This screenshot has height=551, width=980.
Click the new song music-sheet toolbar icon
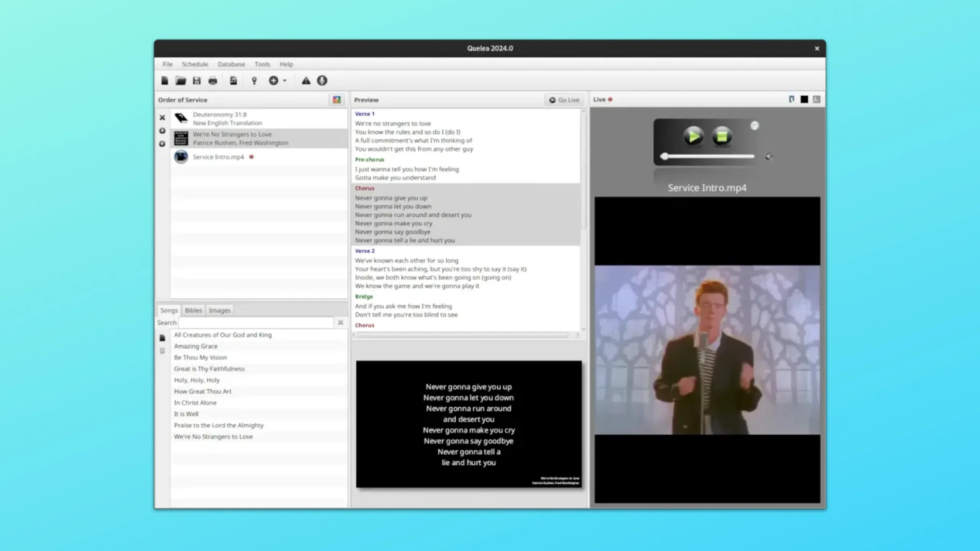(x=234, y=80)
